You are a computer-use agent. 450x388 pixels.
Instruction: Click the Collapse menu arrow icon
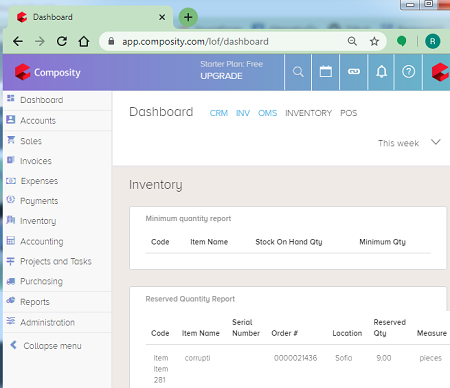coord(13,345)
